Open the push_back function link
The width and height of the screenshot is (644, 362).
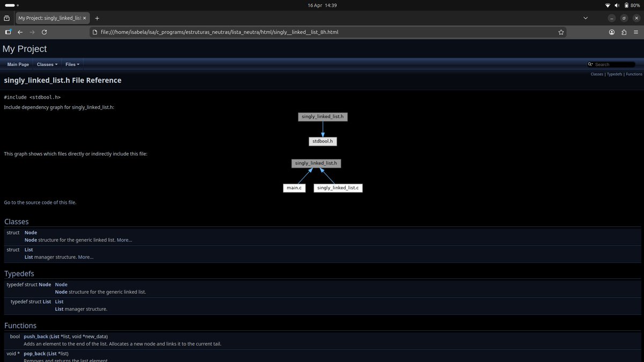pos(35,337)
